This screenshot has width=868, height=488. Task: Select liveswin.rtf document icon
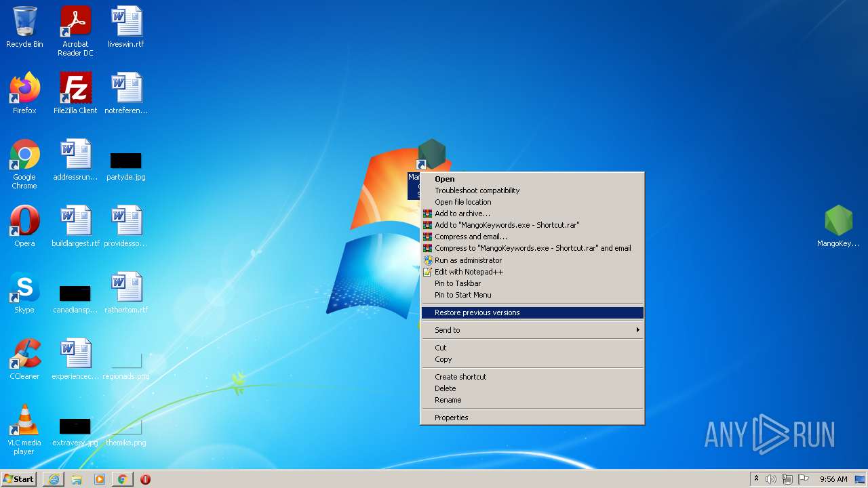pos(126,27)
